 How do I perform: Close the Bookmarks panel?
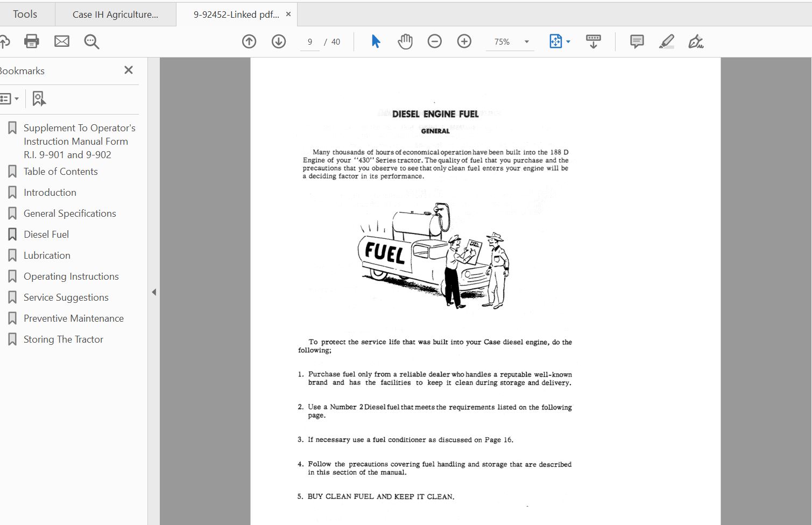click(129, 70)
